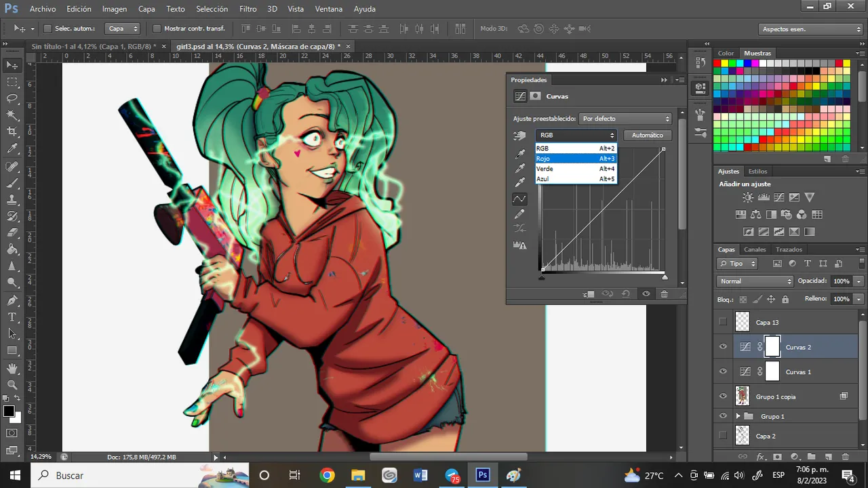Select the Magic Wand tool
Viewport: 868px width, 488px height.
12,115
